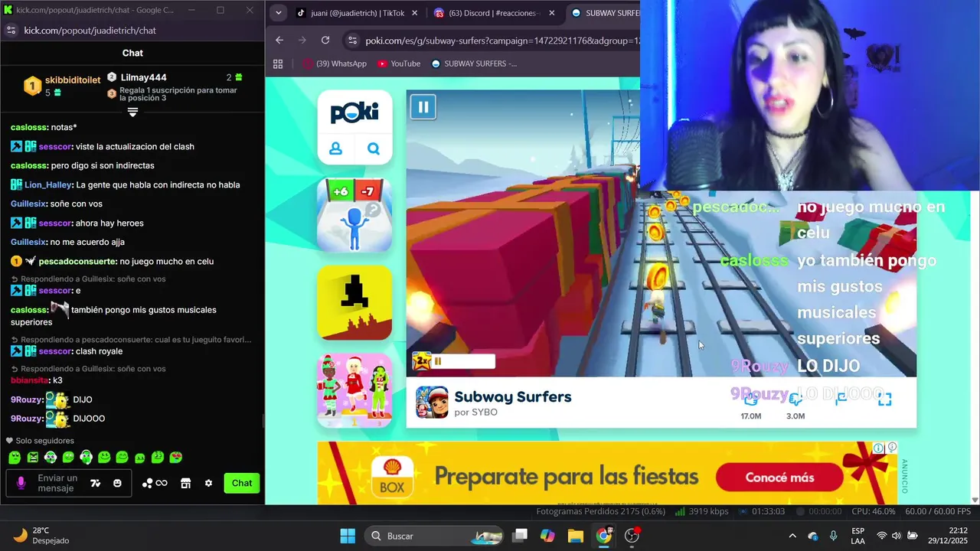Image resolution: width=980 pixels, height=551 pixels.
Task: Send message with green Chat button
Action: [242, 483]
